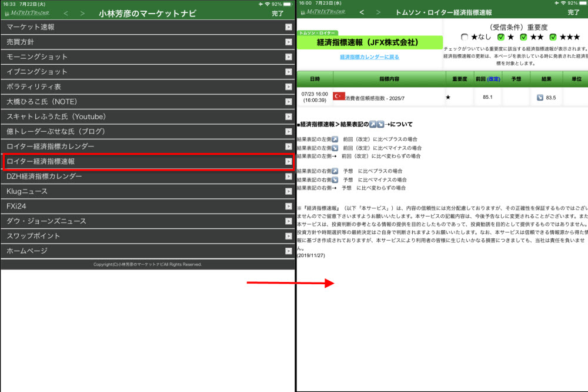Tap arrow icon for ロイター経済指標カレンダー
Image resolution: width=588 pixels, height=392 pixels.
click(x=288, y=147)
